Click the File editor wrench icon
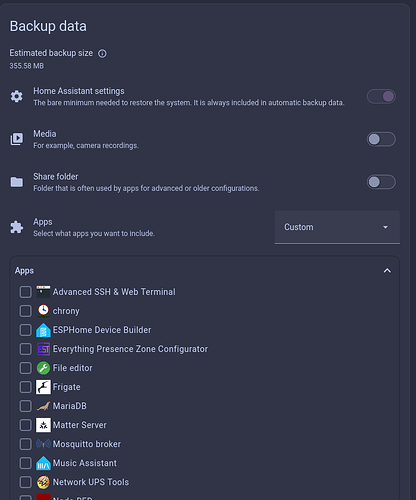This screenshot has height=500, width=416. click(x=43, y=368)
